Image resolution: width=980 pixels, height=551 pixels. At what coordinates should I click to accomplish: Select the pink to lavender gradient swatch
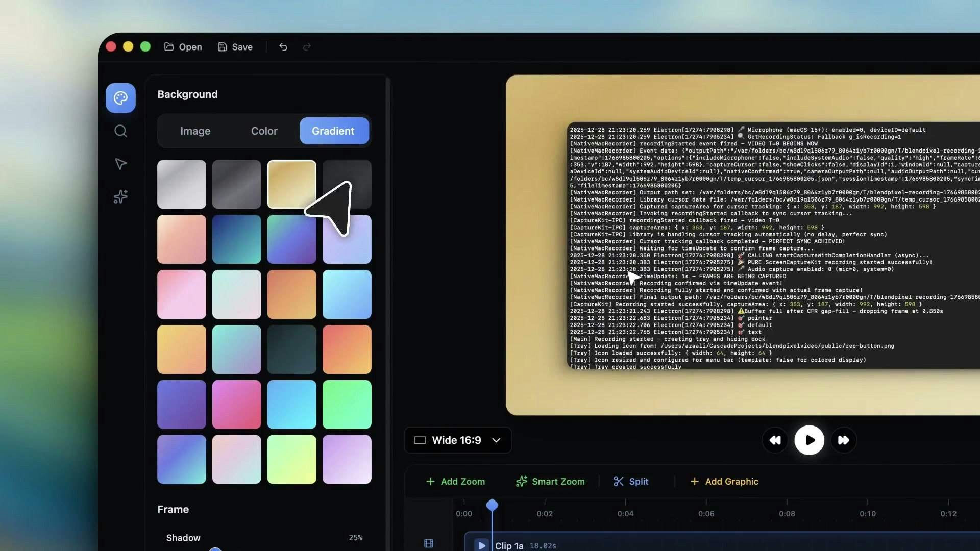click(182, 294)
